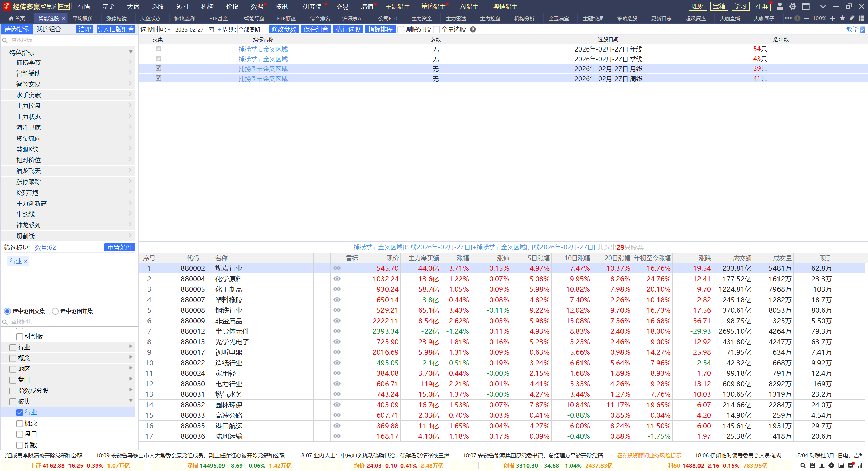This screenshot has height=471, width=868.
Task: Click the 重置条件 button
Action: [x=119, y=247]
